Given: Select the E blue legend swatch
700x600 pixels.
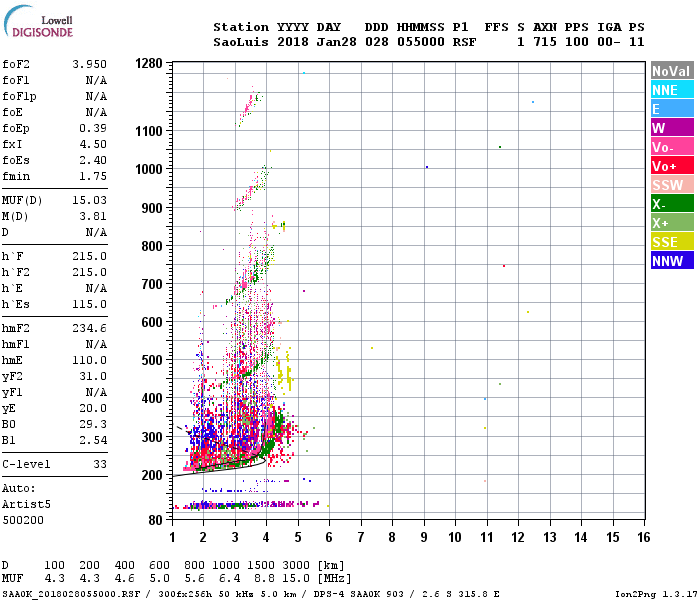Looking at the screenshot, I should click(672, 109).
